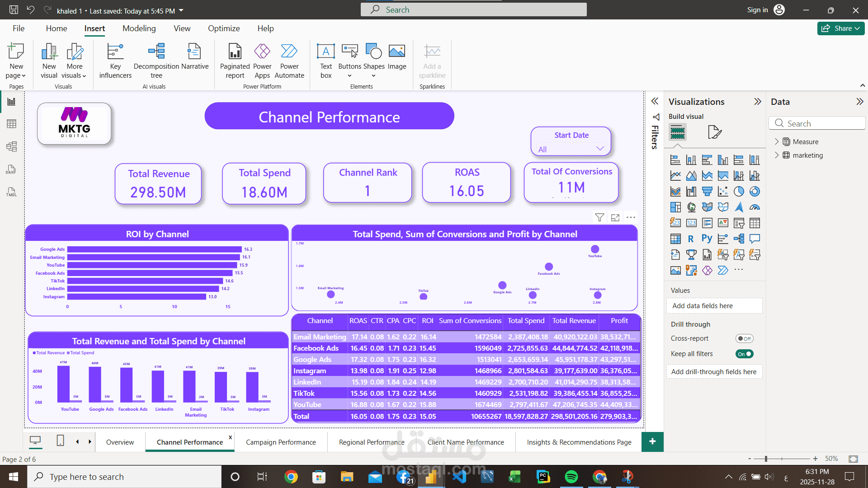The image size is (868, 488).
Task: Open Focus mode for the scatter chart
Action: tap(615, 218)
